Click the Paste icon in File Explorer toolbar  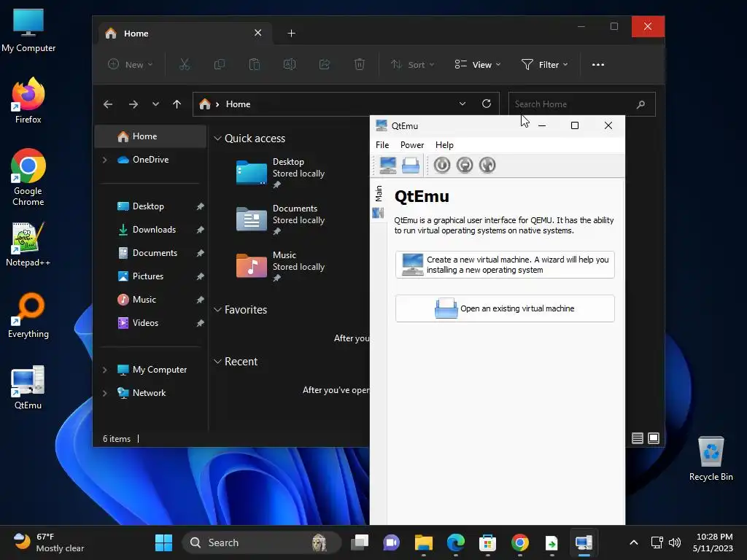[x=255, y=64]
